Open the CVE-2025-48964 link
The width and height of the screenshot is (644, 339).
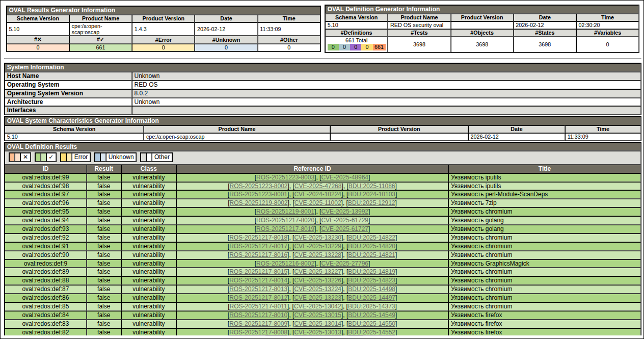click(344, 177)
